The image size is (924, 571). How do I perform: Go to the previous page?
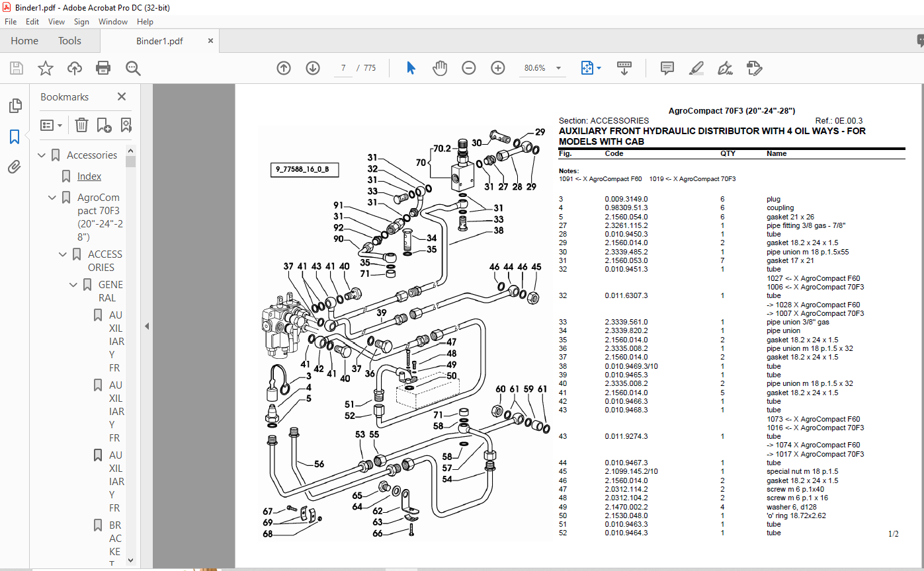click(x=284, y=68)
